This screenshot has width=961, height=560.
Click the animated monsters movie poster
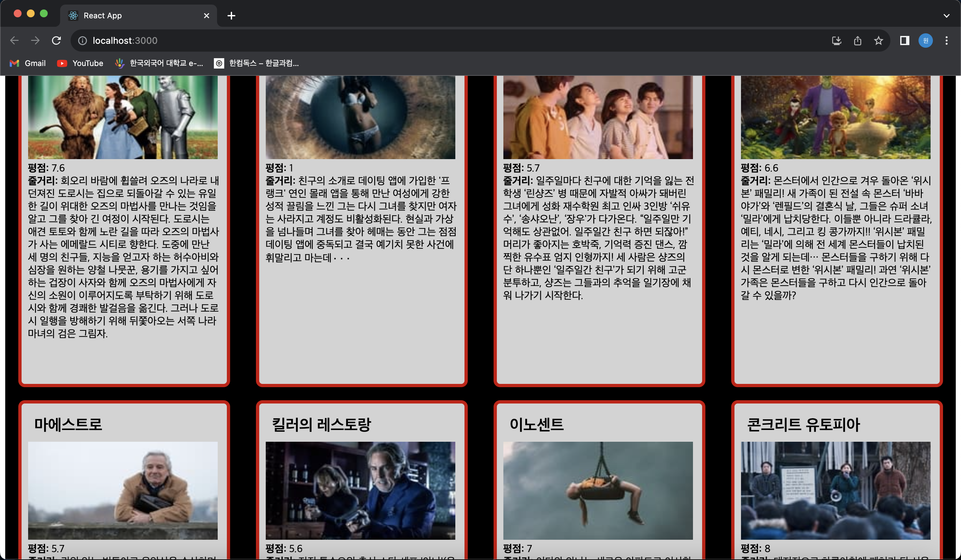coord(835,117)
